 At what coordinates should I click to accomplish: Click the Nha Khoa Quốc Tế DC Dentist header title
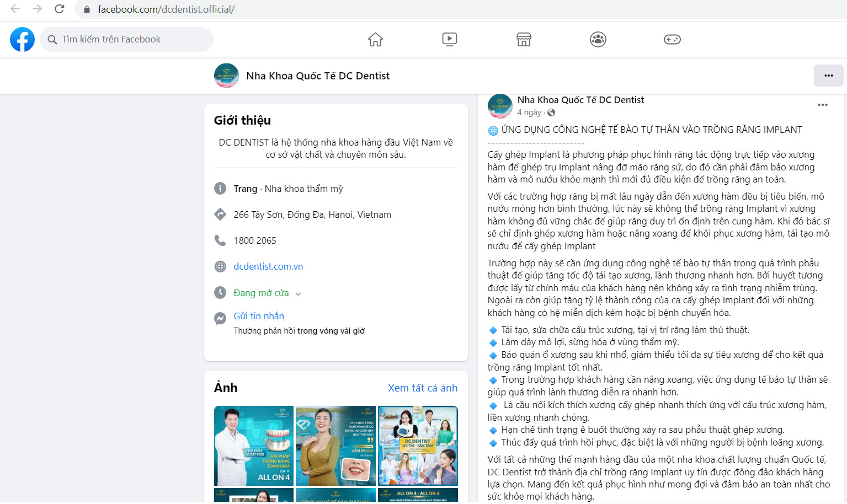tap(318, 76)
